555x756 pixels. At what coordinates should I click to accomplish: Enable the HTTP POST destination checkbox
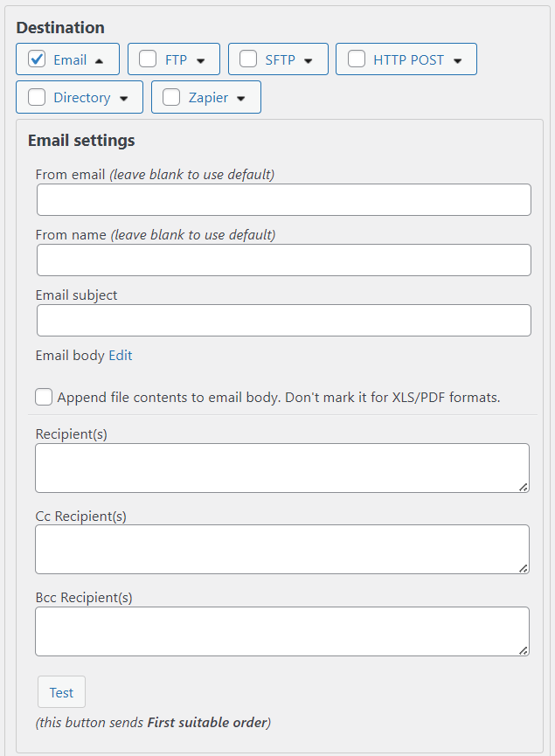(357, 59)
